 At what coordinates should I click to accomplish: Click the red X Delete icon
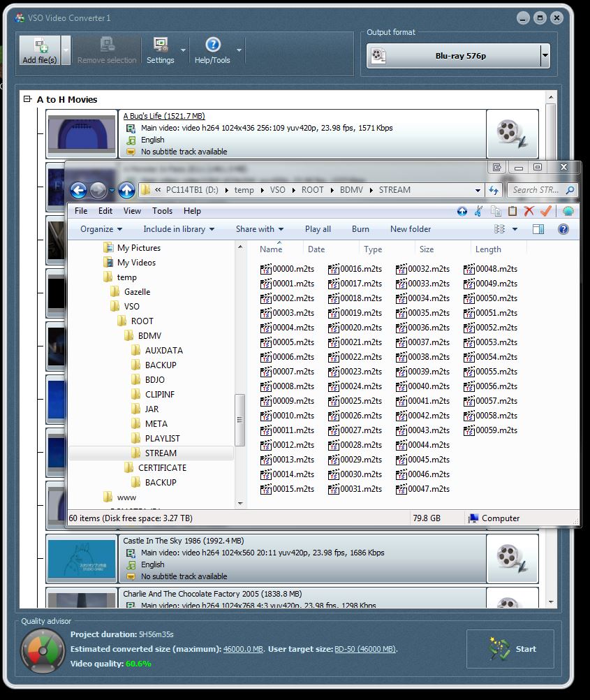(x=529, y=211)
